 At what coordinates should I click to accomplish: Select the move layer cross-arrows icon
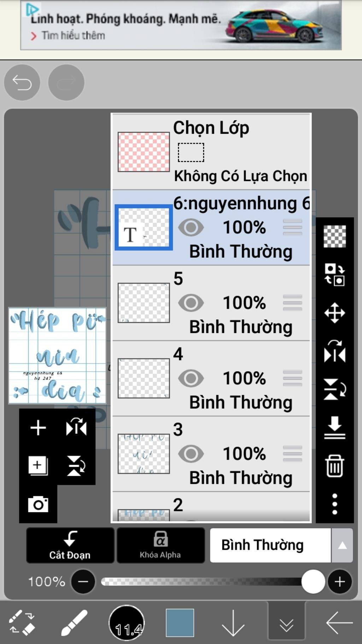pyautogui.click(x=334, y=313)
